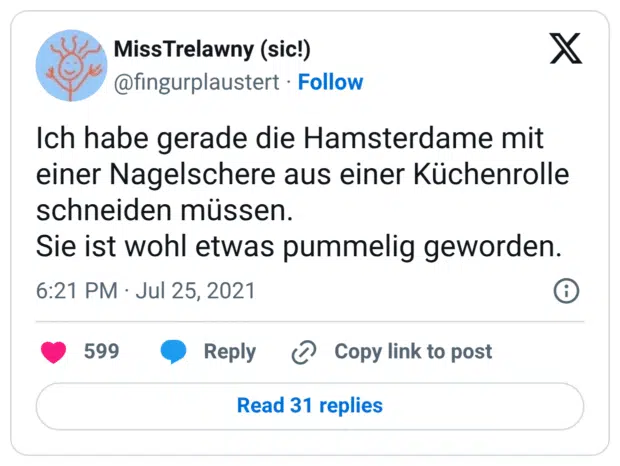Click the 6:21 PM time text
Screen dimensions: 620x466
click(75, 291)
